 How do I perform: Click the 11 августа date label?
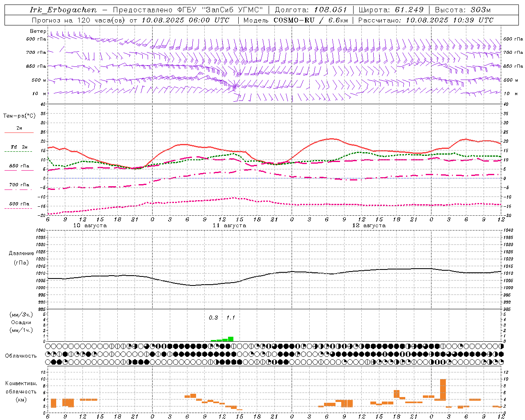(x=229, y=226)
